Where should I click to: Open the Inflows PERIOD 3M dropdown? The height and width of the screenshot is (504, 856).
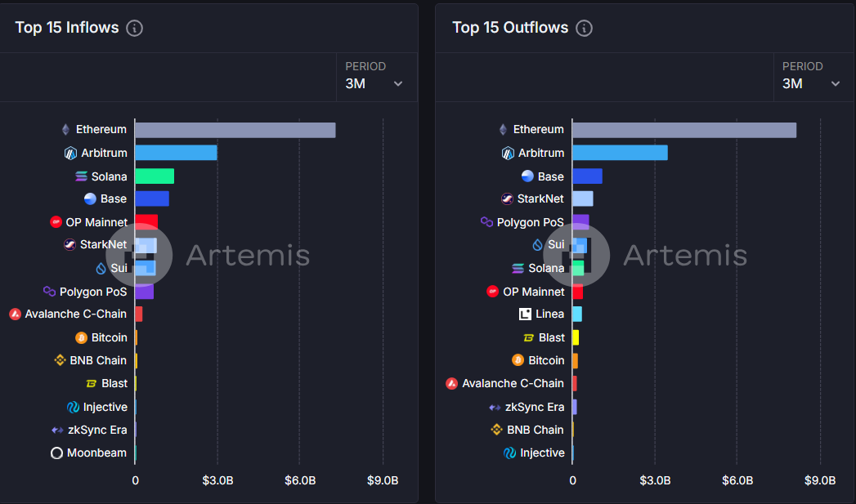tap(377, 77)
